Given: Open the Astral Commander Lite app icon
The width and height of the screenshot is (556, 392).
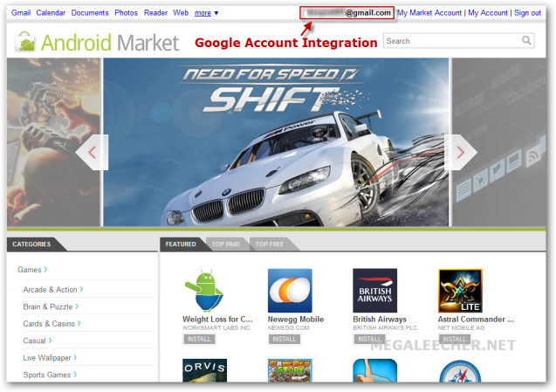Looking at the screenshot, I should point(460,291).
